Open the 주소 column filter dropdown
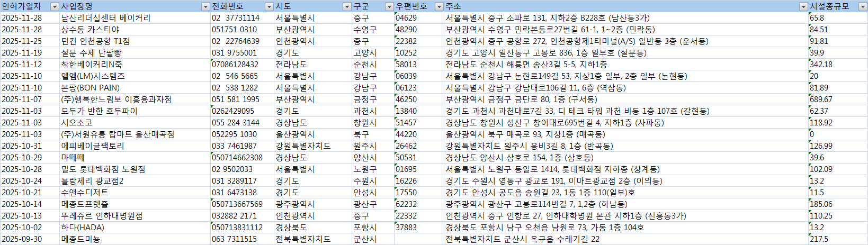The width and height of the screenshot is (868, 245). coord(803,6)
